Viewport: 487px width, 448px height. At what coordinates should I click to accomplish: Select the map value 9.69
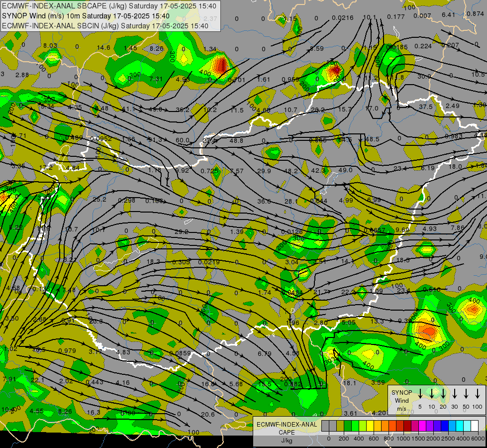[402, 230]
